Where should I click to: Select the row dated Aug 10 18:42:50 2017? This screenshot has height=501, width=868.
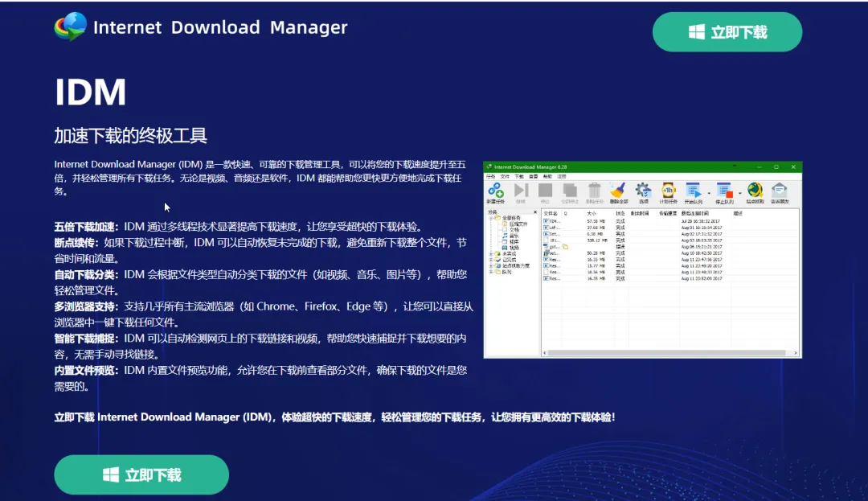point(670,253)
